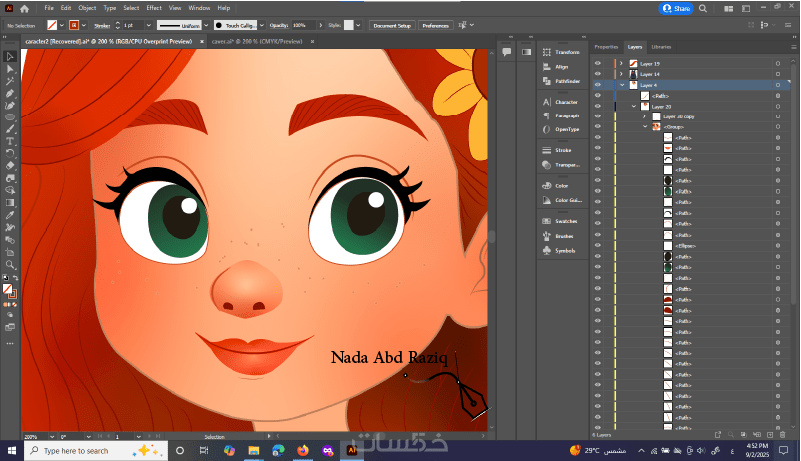Click the Style swatch in control bar
Image resolution: width=801 pixels, height=461 pixels.
pyautogui.click(x=348, y=25)
